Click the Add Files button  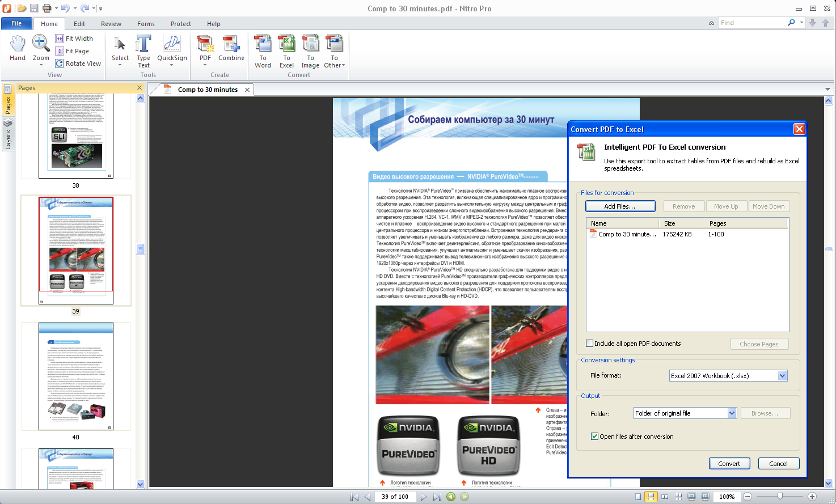coord(620,206)
